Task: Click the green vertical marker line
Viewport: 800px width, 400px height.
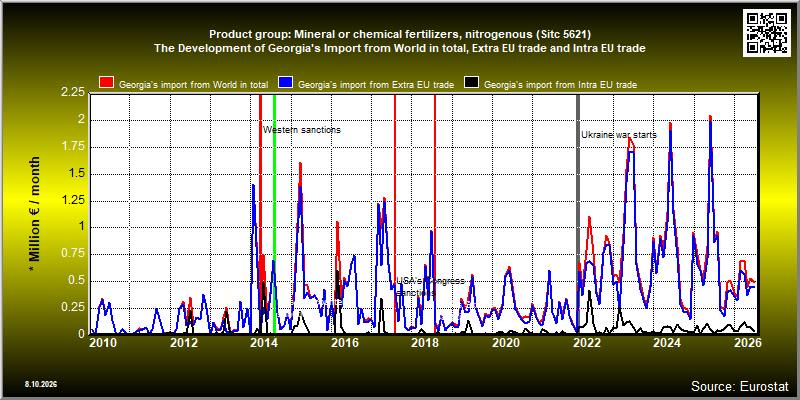Action: (274, 213)
